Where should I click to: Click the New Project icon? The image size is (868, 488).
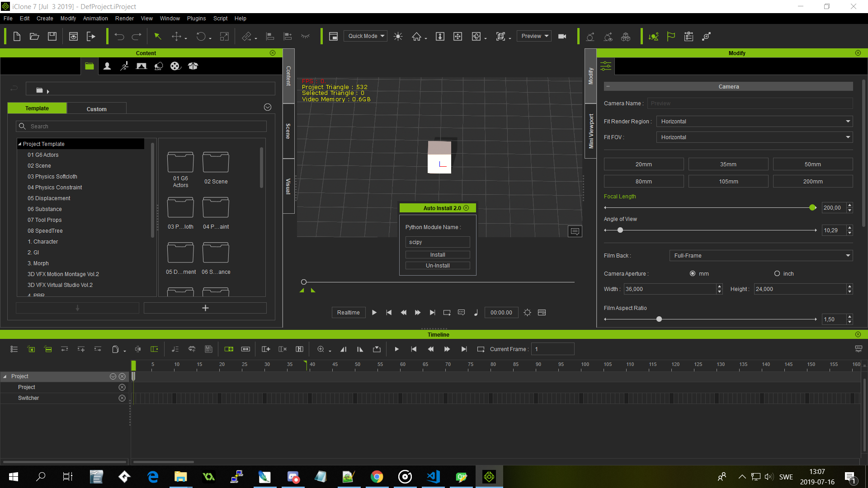[17, 37]
